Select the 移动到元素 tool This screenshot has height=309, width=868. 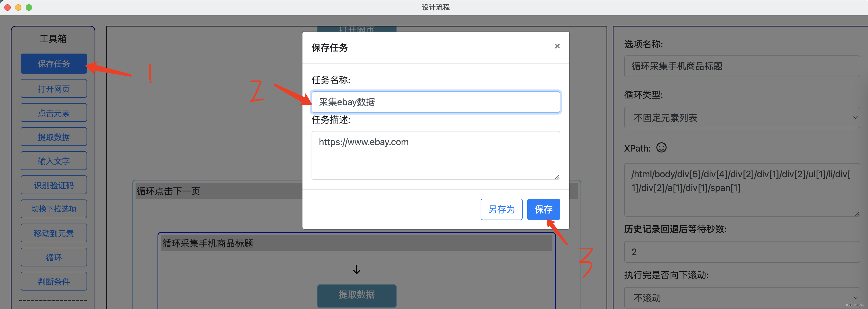(54, 233)
